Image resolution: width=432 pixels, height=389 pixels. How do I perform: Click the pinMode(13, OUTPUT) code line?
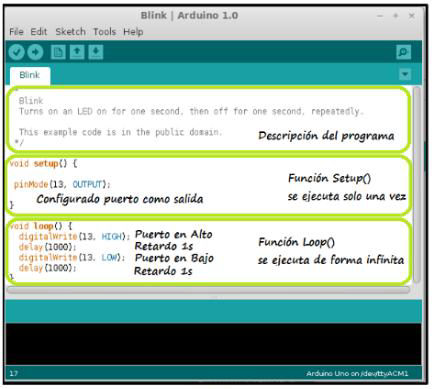pyautogui.click(x=62, y=184)
